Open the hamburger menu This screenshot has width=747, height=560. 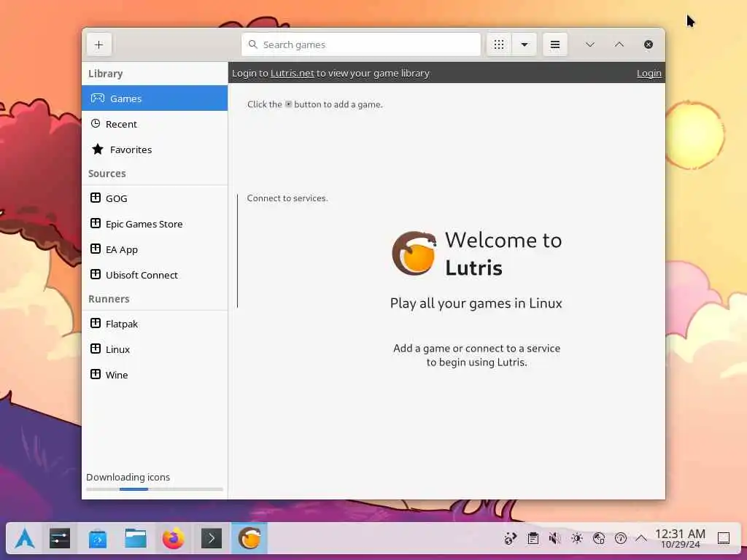tap(555, 44)
